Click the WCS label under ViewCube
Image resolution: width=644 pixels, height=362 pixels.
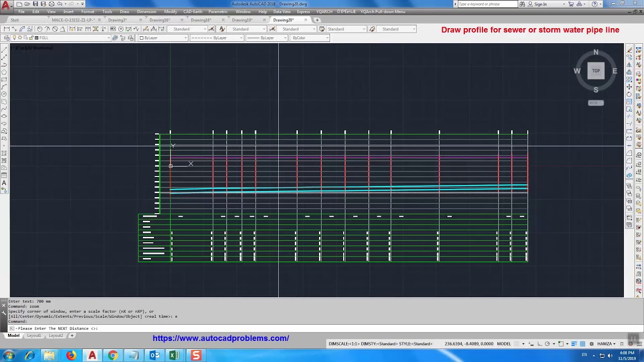(596, 103)
